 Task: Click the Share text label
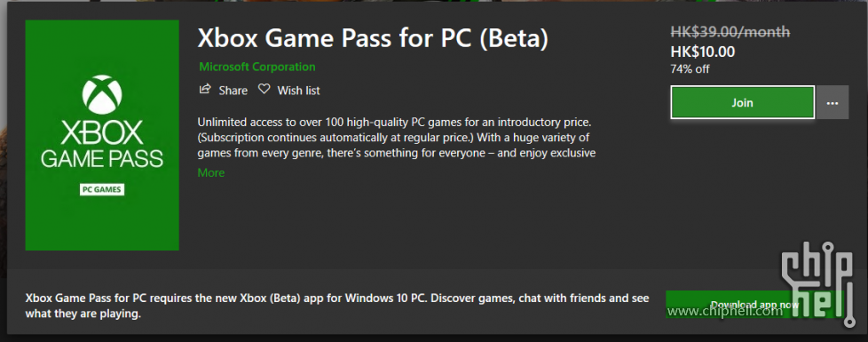point(233,91)
